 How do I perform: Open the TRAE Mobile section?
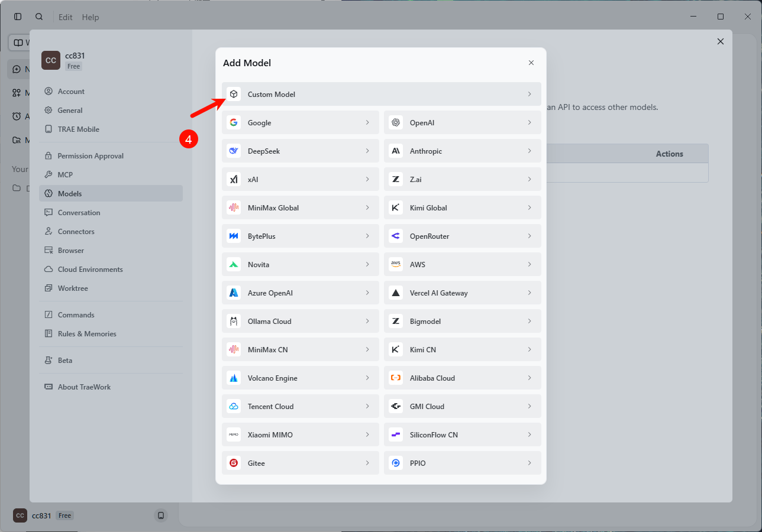point(111,129)
